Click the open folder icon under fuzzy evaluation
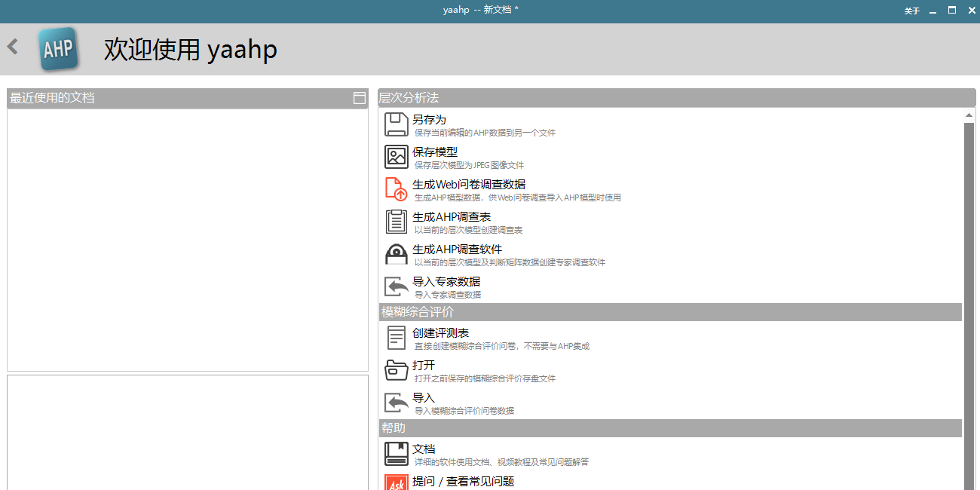Image resolution: width=980 pixels, height=490 pixels. (397, 370)
